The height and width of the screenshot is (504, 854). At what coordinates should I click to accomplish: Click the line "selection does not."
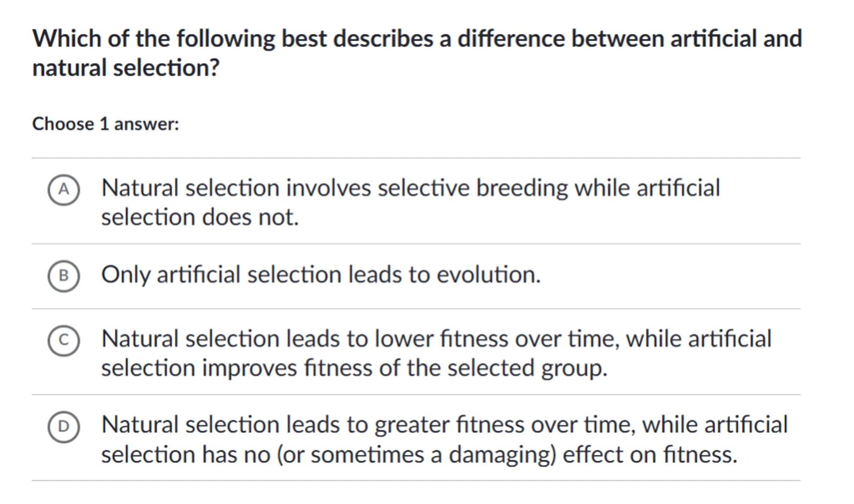coord(200,217)
